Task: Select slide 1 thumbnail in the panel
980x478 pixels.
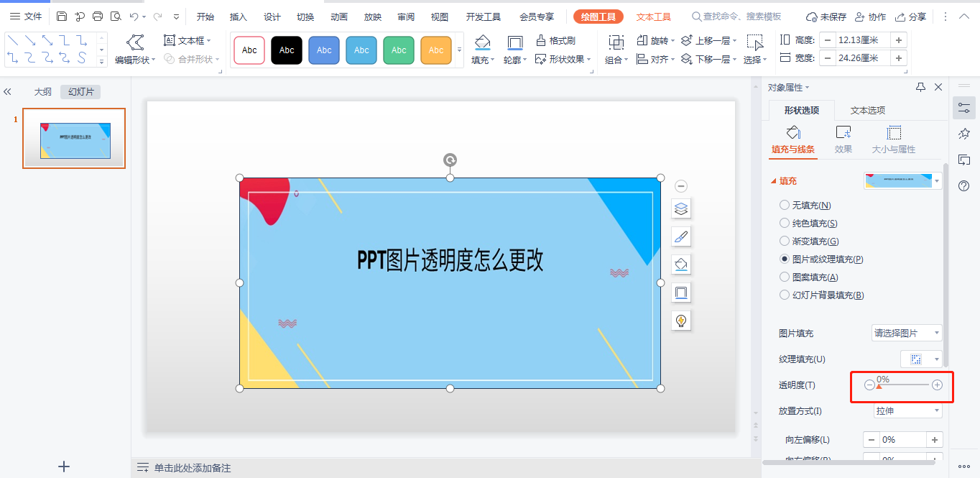Action: (74, 138)
